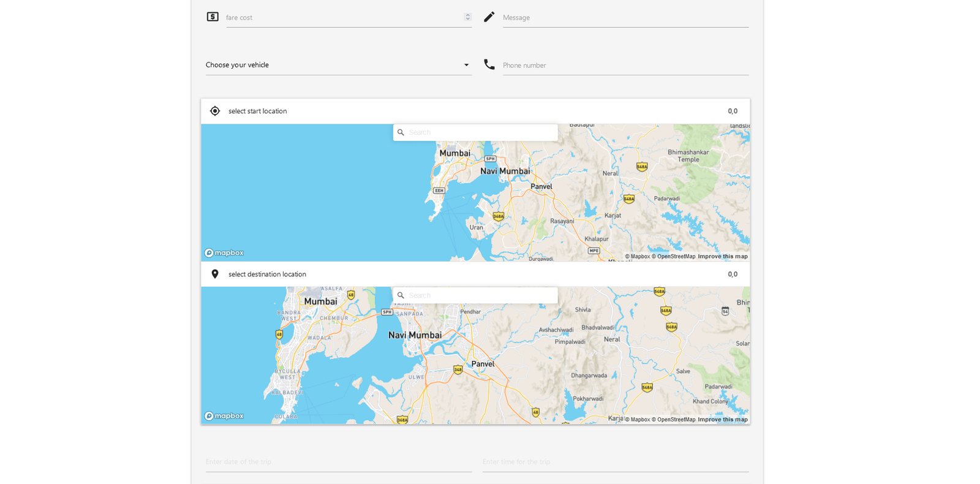The width and height of the screenshot is (980, 484).
Task: Click the phone handset icon
Action: pyautogui.click(x=489, y=64)
